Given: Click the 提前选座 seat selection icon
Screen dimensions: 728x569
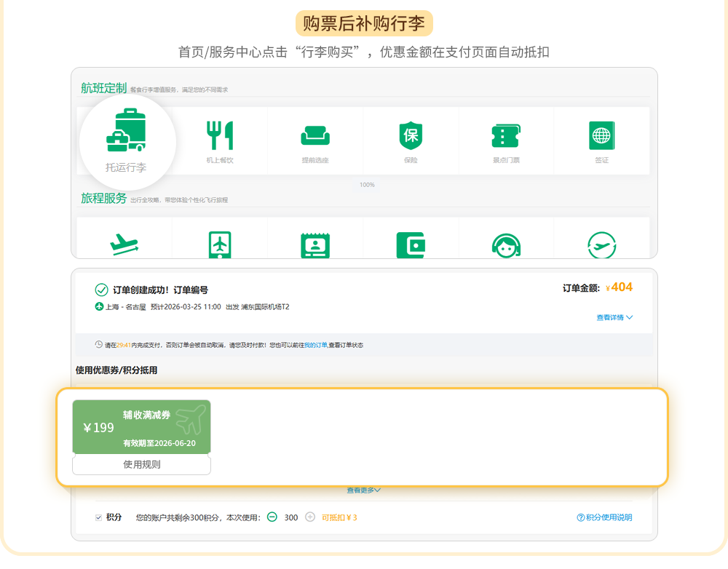Looking at the screenshot, I should click(315, 136).
